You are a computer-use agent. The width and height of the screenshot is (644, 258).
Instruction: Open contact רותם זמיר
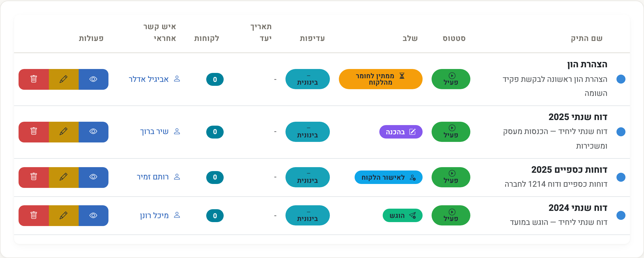tap(158, 177)
